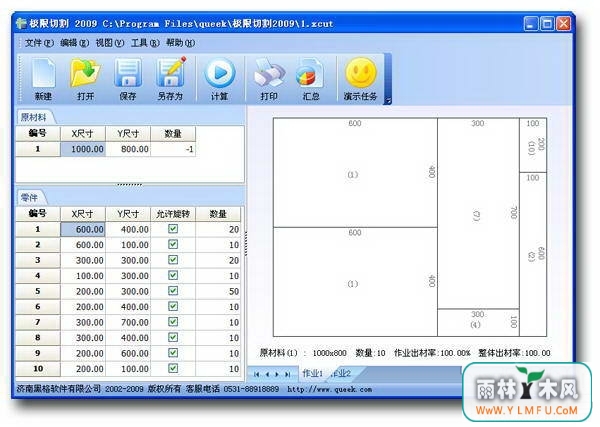Open the 视图(V) menu
Viewport: 600px width, 427px height.
110,43
